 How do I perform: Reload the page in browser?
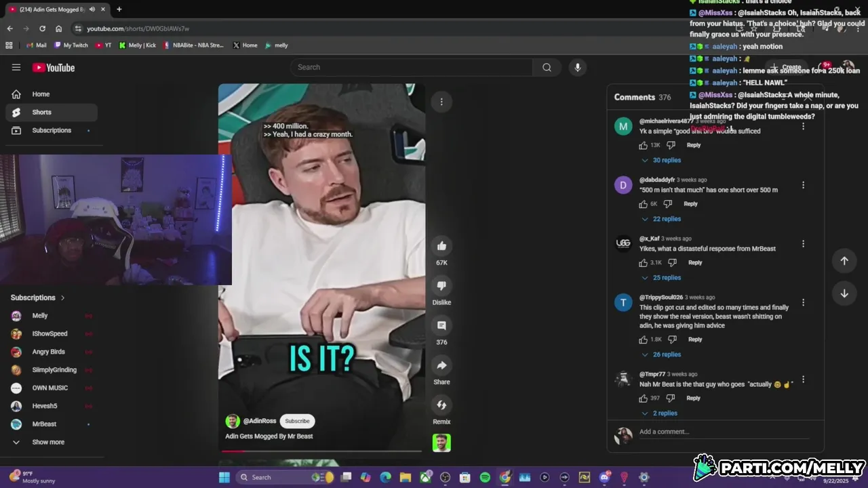pyautogui.click(x=42, y=28)
